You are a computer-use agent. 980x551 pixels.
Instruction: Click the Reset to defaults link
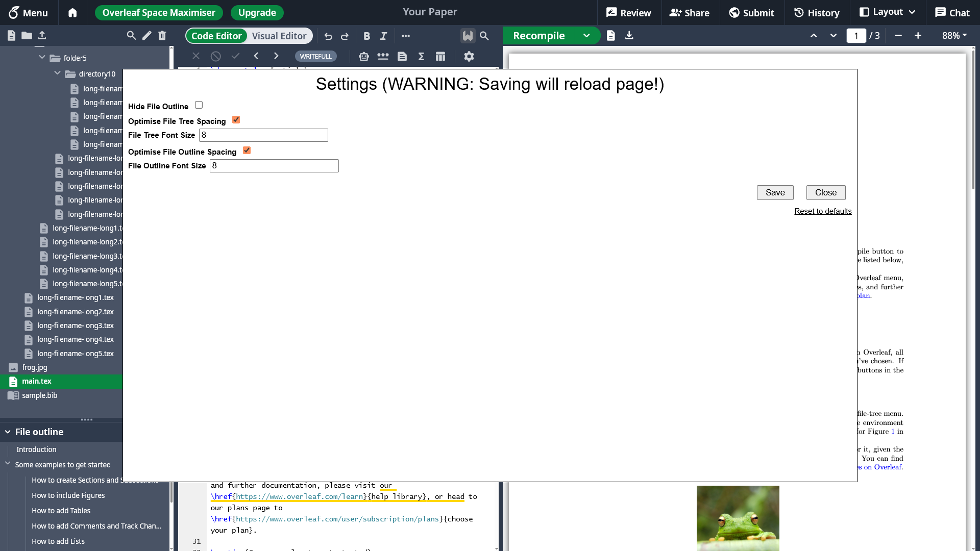[x=822, y=211]
